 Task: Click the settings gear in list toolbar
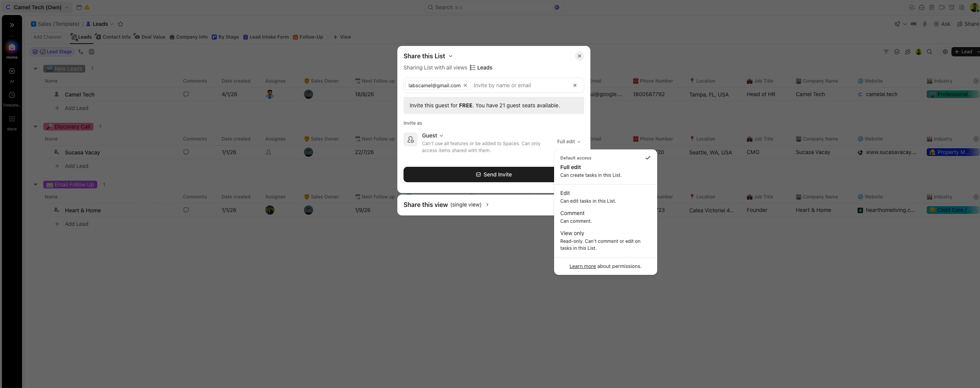point(945,52)
